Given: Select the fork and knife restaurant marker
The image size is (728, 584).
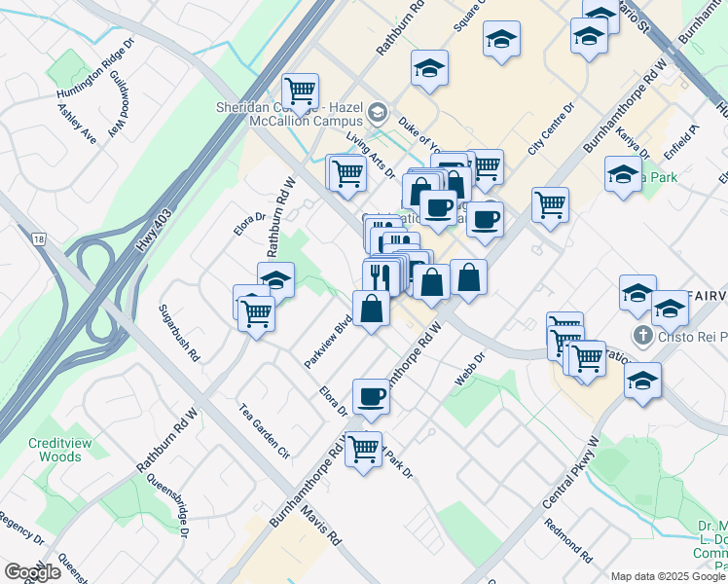Looking at the screenshot, I should pos(381,276).
